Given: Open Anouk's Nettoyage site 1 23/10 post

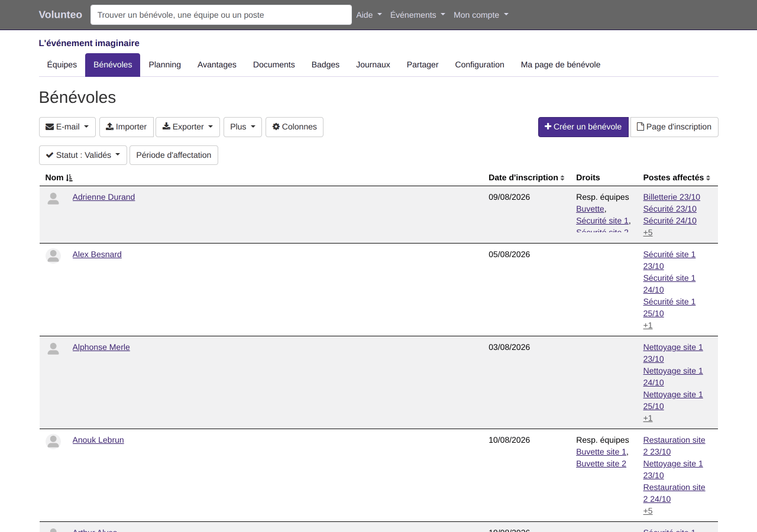Looking at the screenshot, I should [x=673, y=469].
